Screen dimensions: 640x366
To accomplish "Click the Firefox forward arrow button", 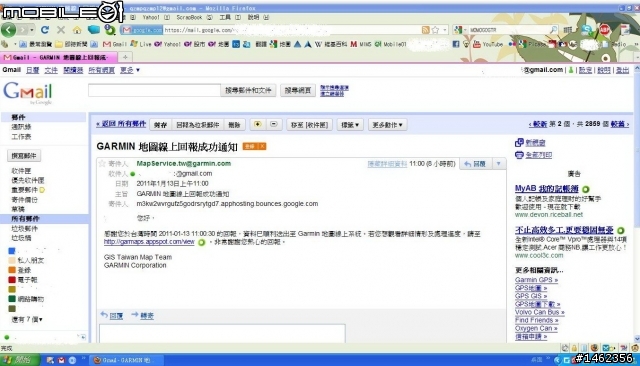I will [x=23, y=30].
